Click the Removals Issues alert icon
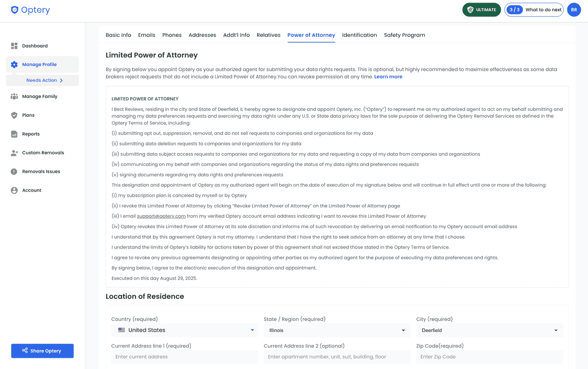 click(14, 172)
